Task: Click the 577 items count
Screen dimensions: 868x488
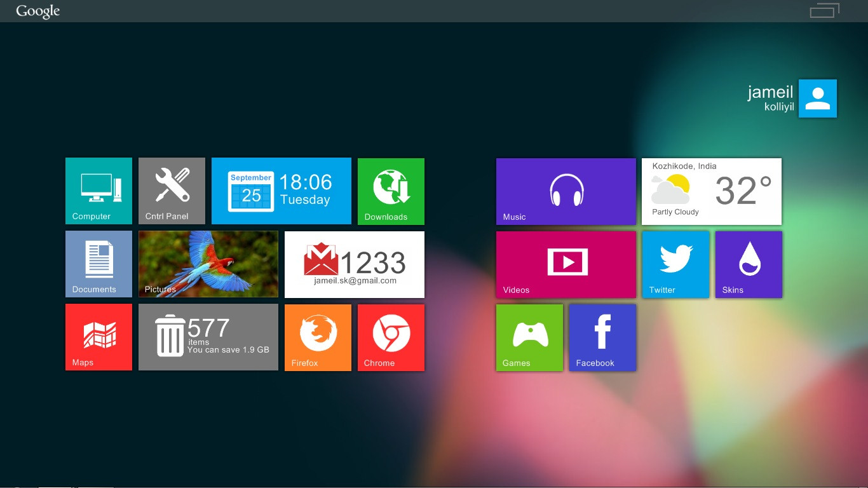Action: pos(208,328)
